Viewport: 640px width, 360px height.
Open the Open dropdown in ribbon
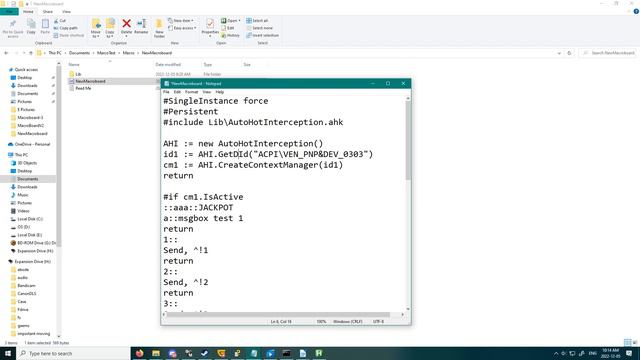point(231,20)
